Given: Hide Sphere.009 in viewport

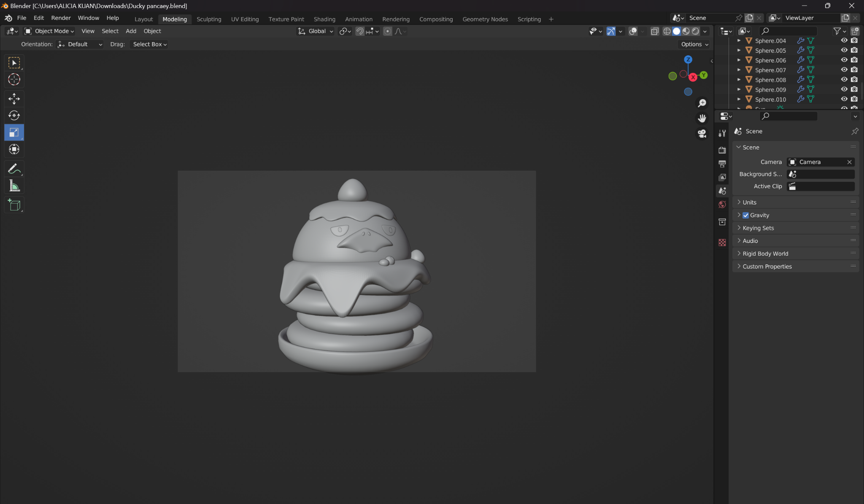Looking at the screenshot, I should 844,89.
